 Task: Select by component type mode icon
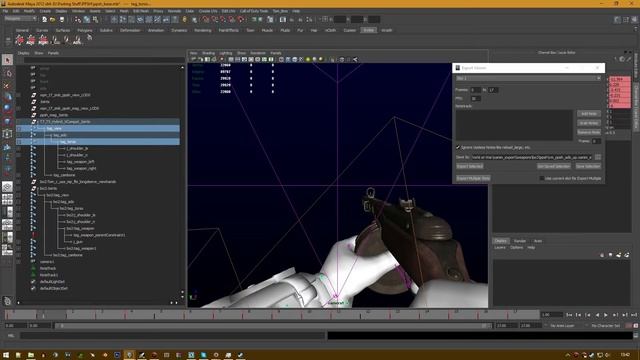[95, 19]
